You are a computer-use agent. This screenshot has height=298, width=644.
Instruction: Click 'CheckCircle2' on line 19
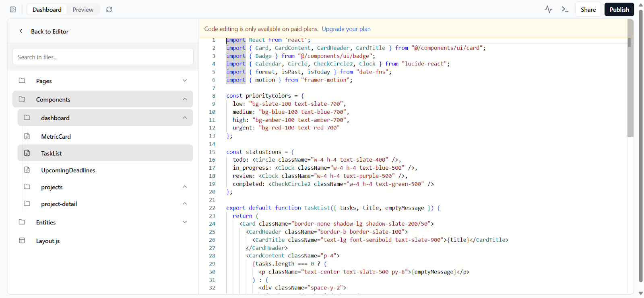click(x=291, y=184)
